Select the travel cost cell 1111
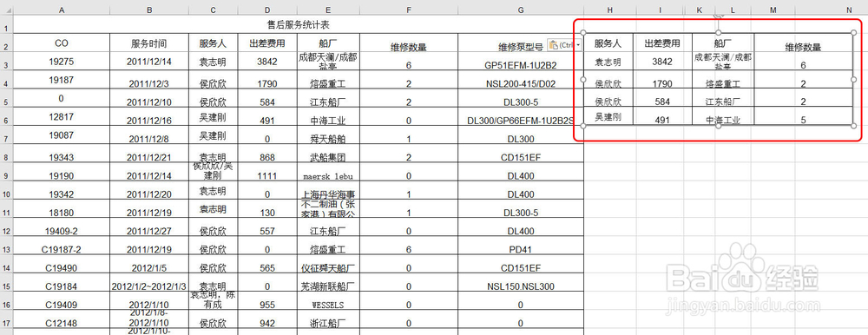The image size is (868, 335). pos(267,172)
